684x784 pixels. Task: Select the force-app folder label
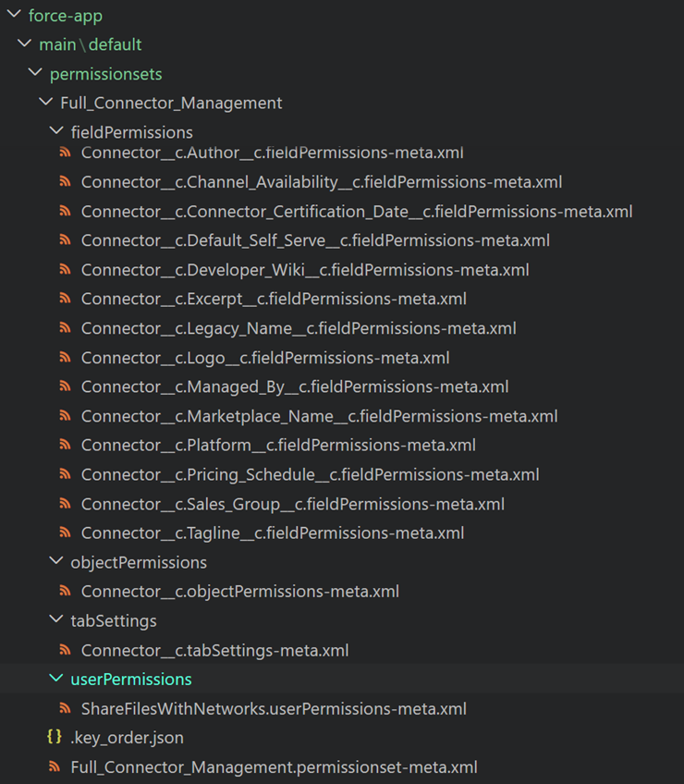pos(66,16)
